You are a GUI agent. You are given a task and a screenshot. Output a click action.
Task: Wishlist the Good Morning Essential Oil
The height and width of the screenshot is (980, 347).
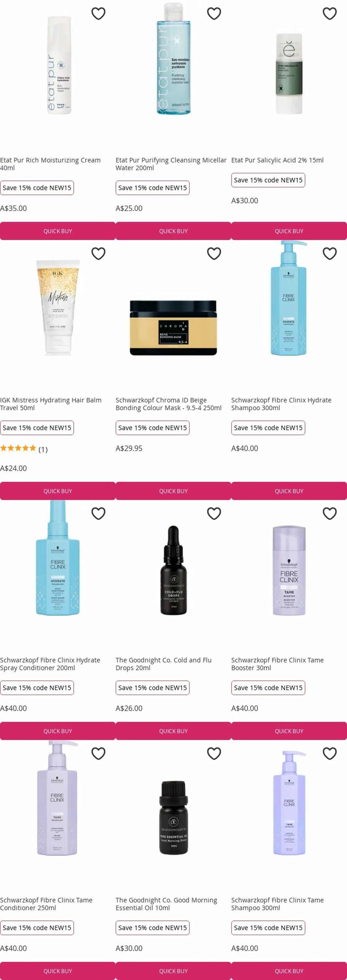click(x=214, y=754)
